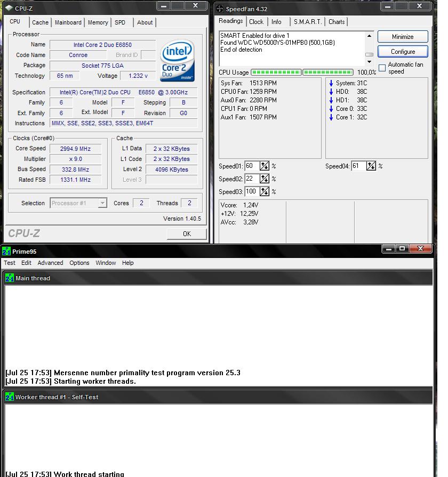448x477 pixels.
Task: Open the Help menu in Prime95
Action: click(128, 263)
